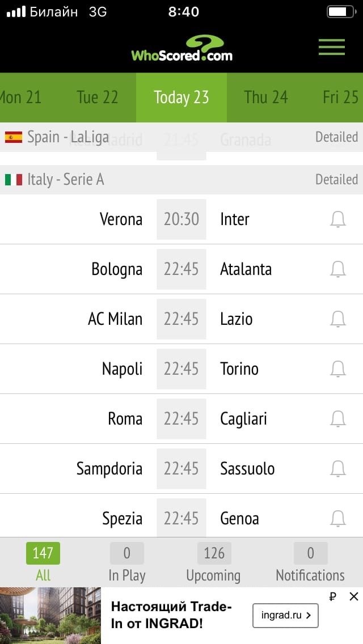The height and width of the screenshot is (644, 363).
Task: Tap bell icon for Spezia vs Genoa
Action: tap(338, 518)
